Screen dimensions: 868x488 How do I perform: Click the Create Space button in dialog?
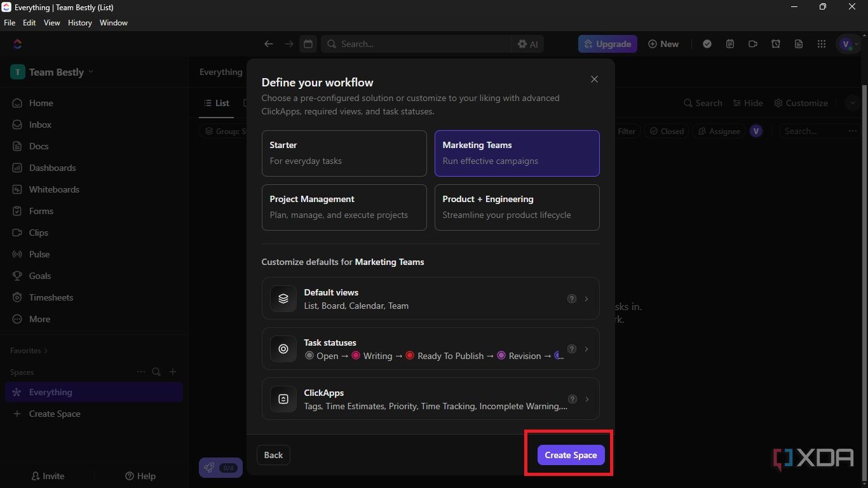click(571, 455)
